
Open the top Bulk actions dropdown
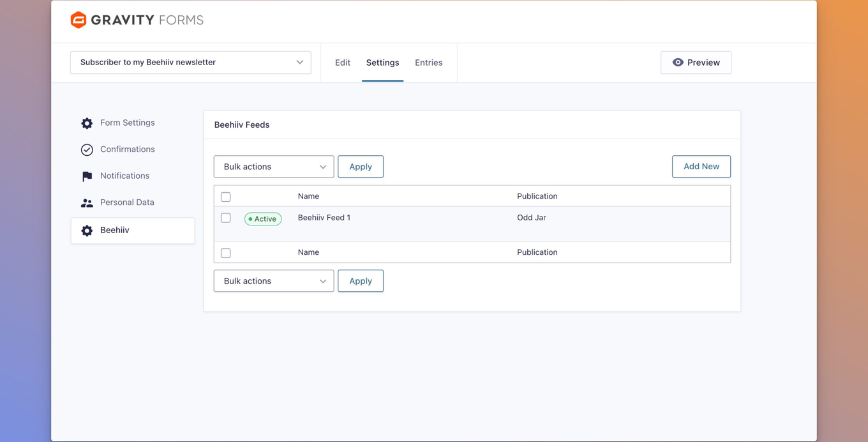pos(274,167)
